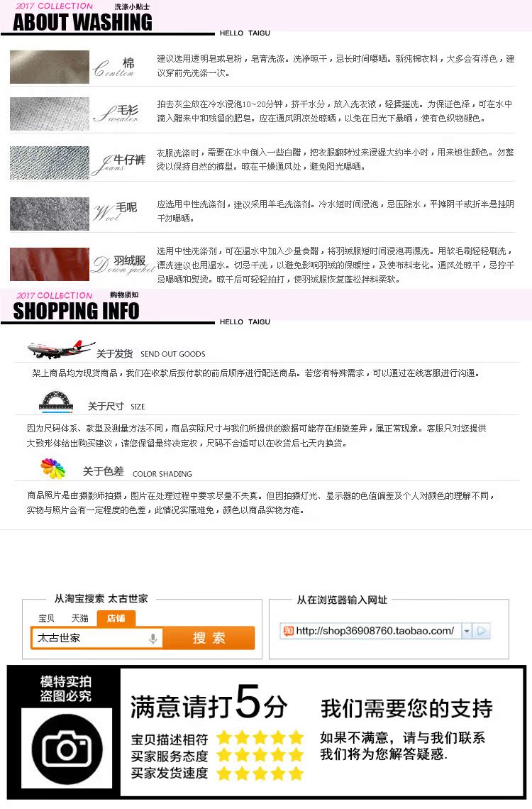Screen dimensions: 532x809
Task: Click the go arrow beside the URL
Action: [x=482, y=631]
